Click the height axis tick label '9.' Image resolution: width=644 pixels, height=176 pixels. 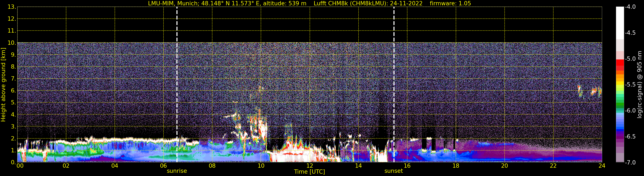(13, 55)
